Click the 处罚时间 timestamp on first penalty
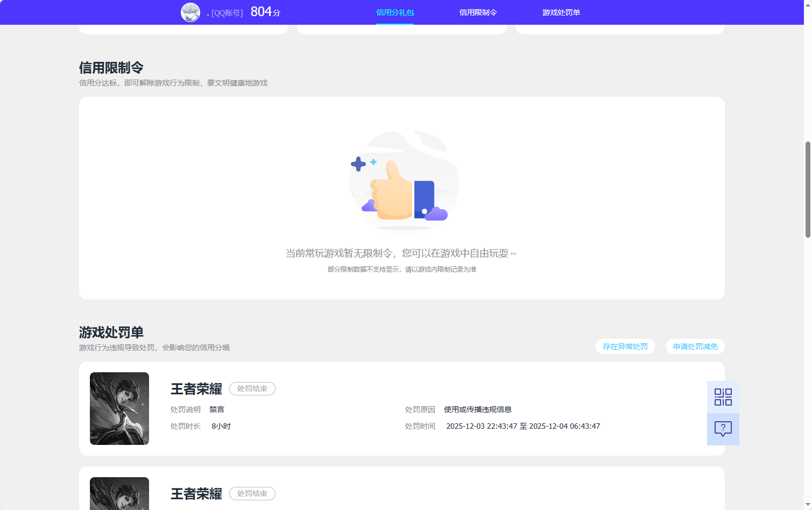The width and height of the screenshot is (812, 510). (524, 426)
